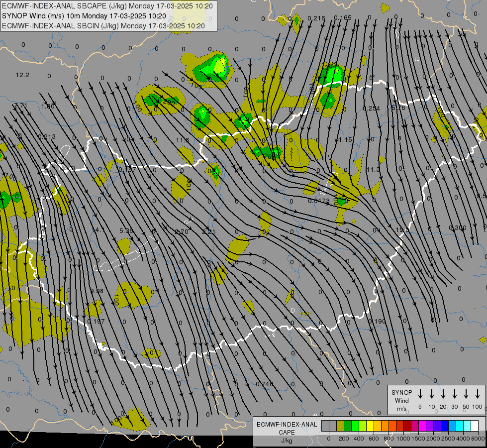
Task: Click the "9.98" value on the map
Action: (97, 291)
